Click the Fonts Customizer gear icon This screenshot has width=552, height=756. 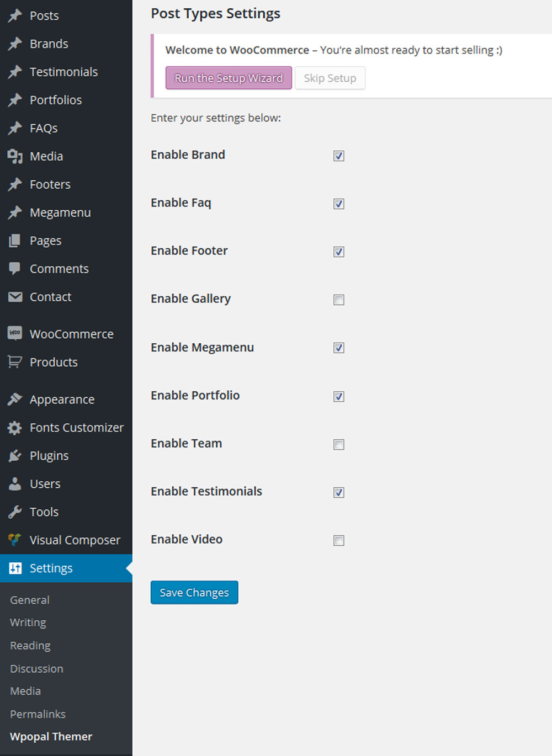click(15, 428)
